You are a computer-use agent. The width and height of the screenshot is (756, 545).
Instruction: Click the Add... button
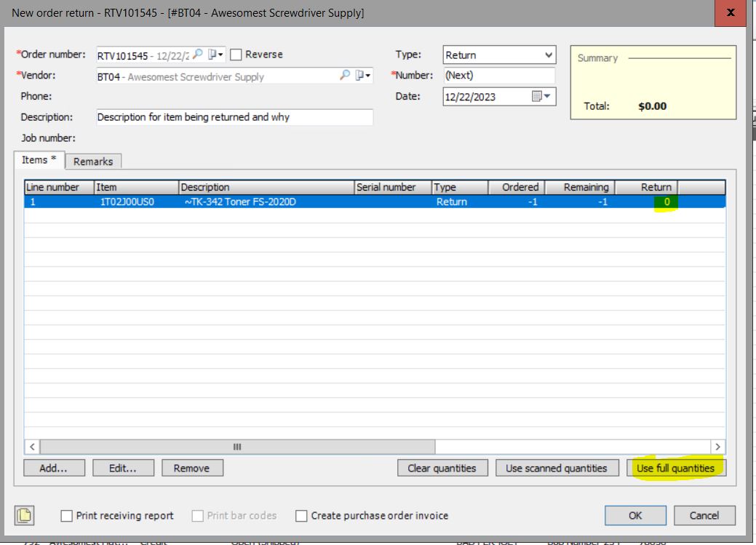click(x=54, y=468)
